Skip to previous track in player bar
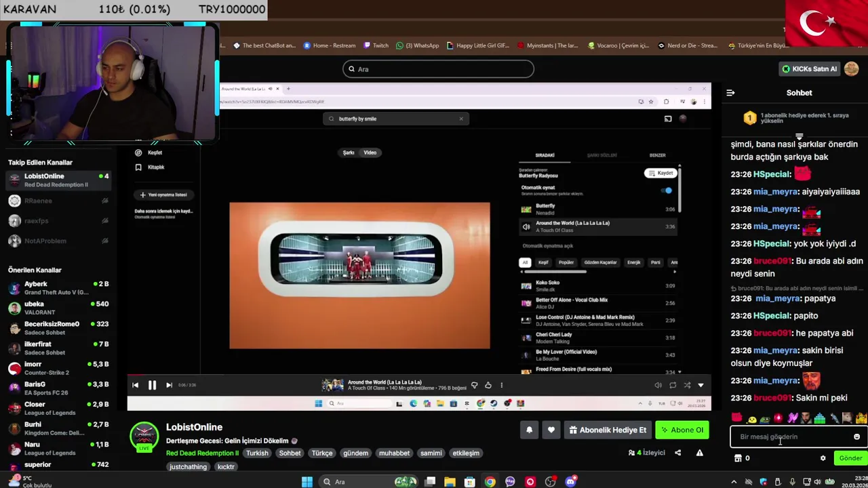The image size is (868, 488). [x=135, y=385]
